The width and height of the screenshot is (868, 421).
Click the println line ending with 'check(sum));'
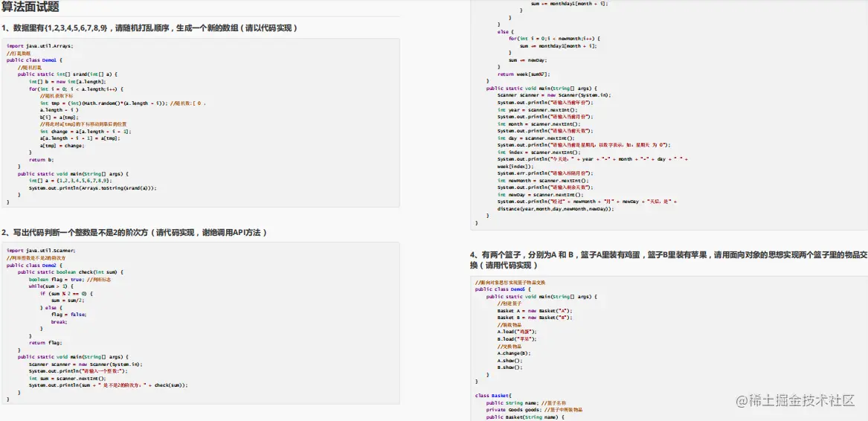109,385
